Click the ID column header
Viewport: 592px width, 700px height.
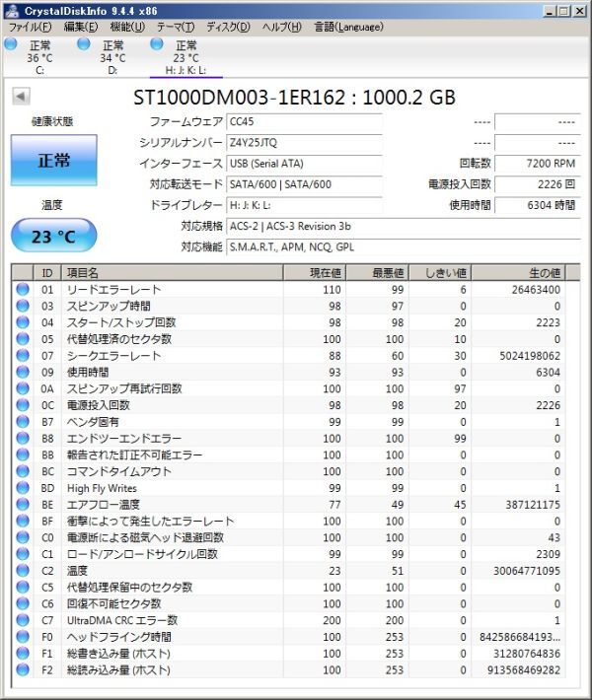(x=47, y=273)
